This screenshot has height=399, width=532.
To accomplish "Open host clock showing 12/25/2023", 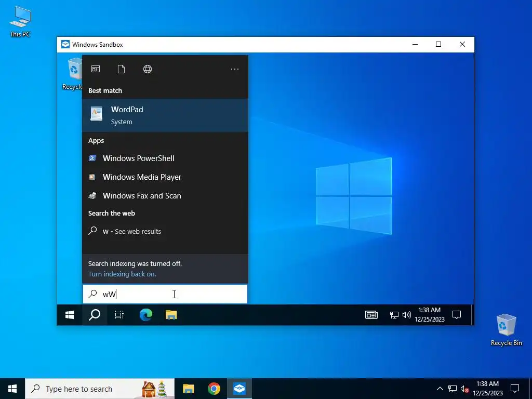I will (x=487, y=389).
